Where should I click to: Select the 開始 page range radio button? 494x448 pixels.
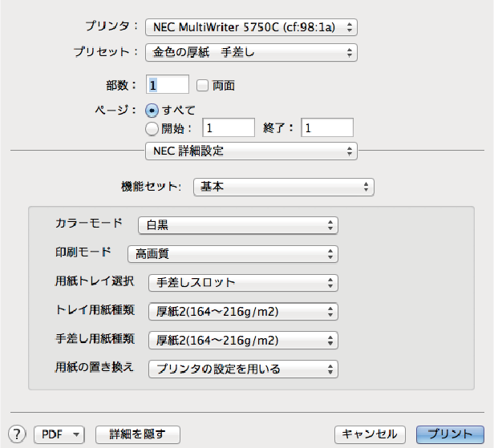pos(152,127)
